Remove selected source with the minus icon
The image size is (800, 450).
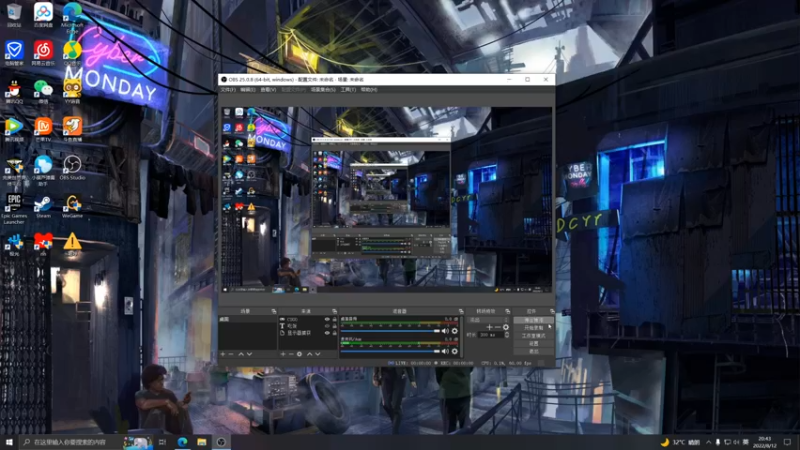(291, 354)
